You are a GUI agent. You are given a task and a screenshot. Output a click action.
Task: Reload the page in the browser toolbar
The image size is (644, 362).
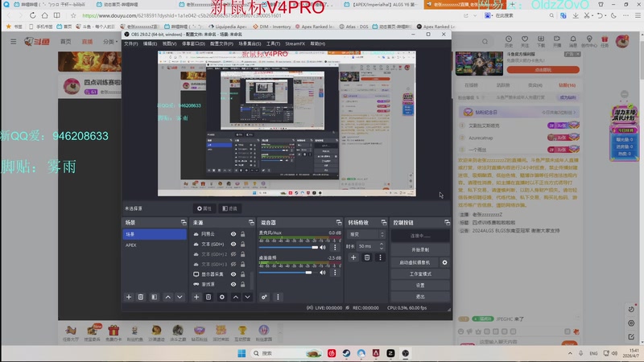click(32, 15)
